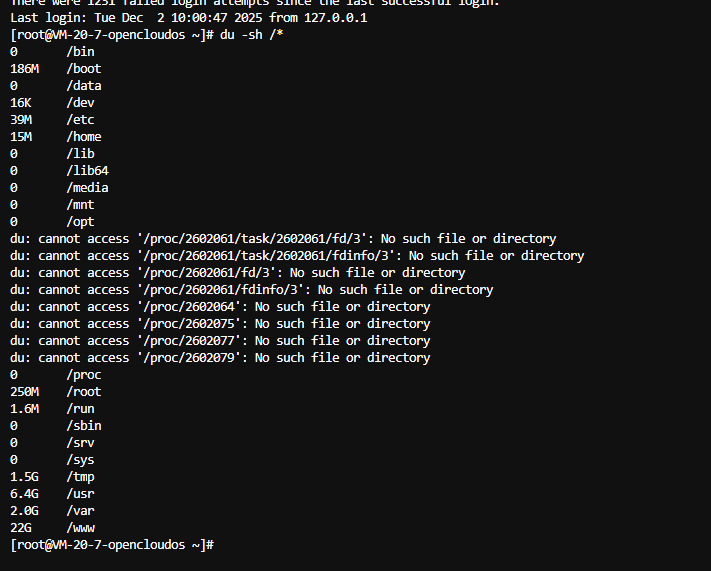This screenshot has height=571, width=711.
Task: Click the "Last login" line
Action: (x=188, y=18)
